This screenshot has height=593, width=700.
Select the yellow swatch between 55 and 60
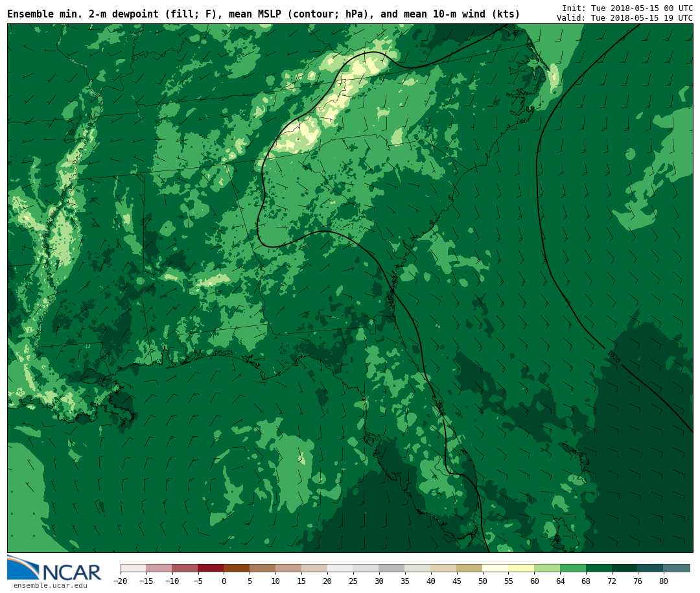coord(522,568)
